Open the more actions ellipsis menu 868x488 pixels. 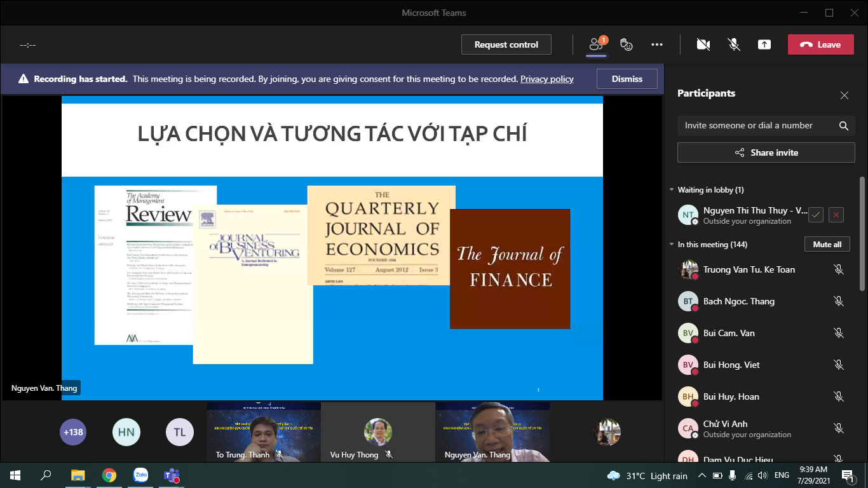tap(657, 44)
